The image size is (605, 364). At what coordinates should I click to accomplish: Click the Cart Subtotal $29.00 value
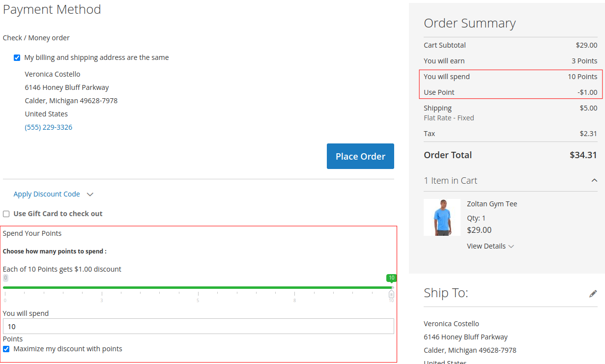tap(587, 45)
